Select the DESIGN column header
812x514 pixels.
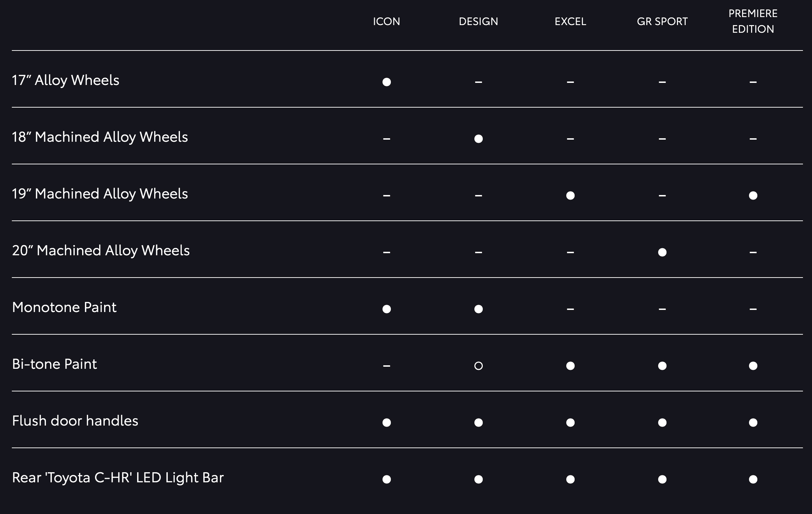pos(478,22)
